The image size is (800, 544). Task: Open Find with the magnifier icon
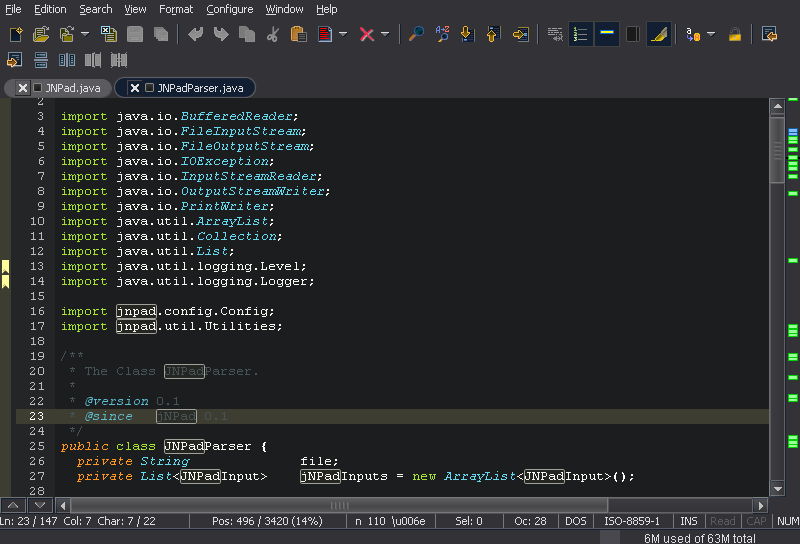tap(417, 35)
